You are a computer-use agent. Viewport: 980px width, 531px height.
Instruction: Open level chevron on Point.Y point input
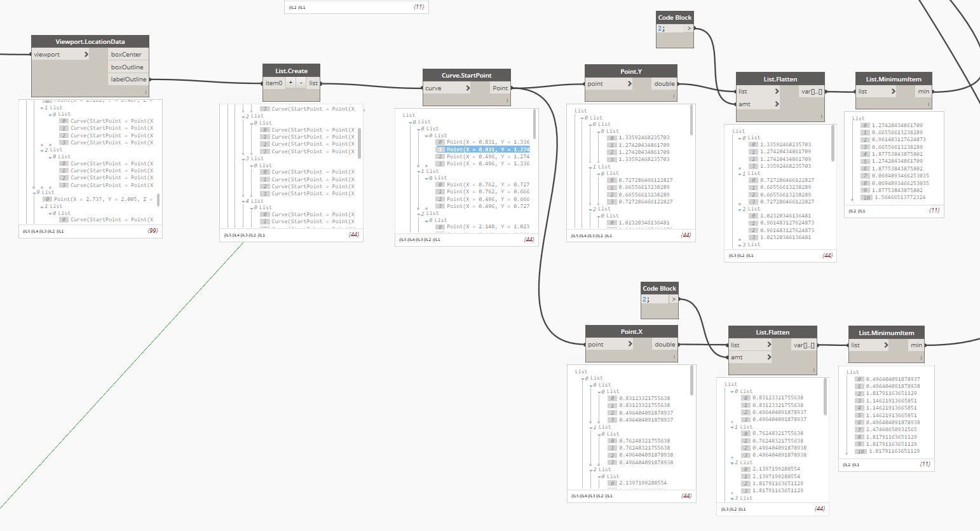pyautogui.click(x=630, y=84)
